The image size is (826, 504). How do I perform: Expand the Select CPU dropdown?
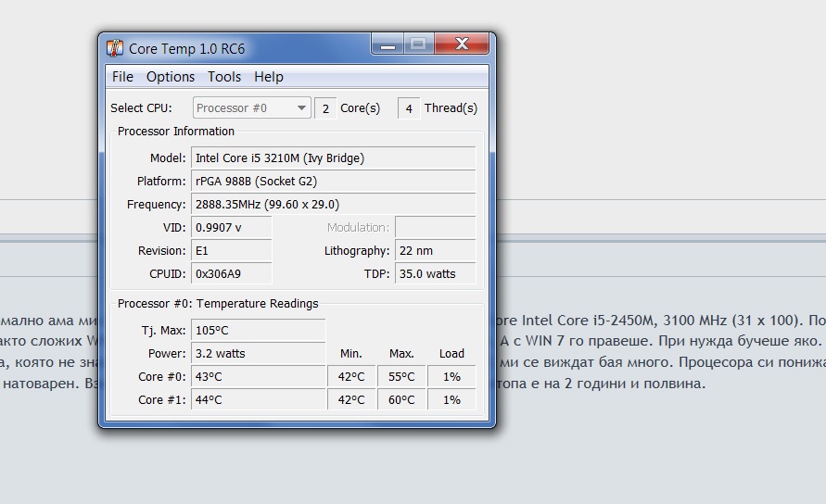250,108
